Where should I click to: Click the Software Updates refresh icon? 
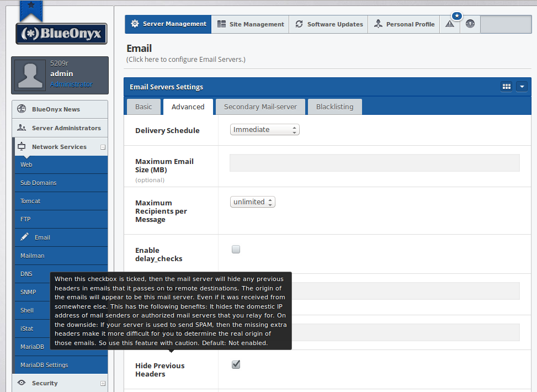299,24
